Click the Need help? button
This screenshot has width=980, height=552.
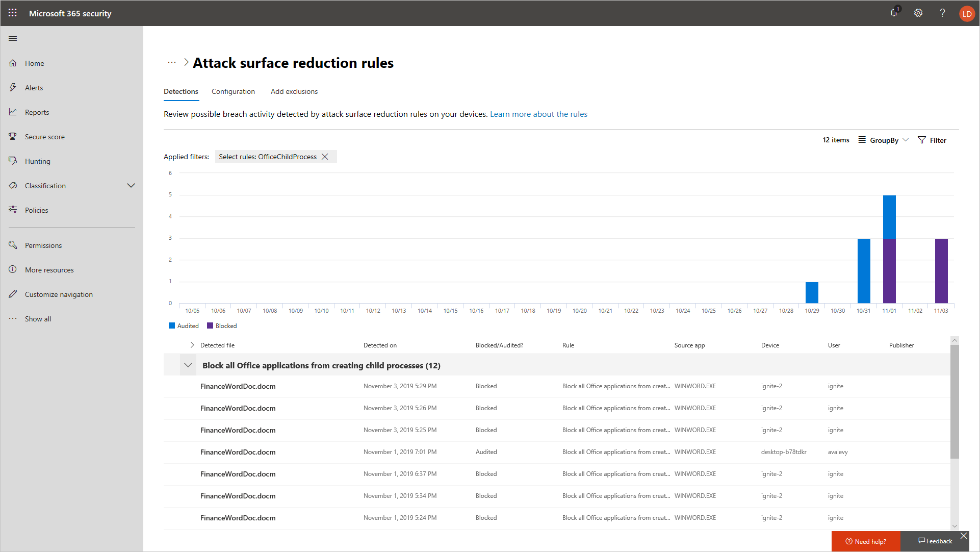866,541
